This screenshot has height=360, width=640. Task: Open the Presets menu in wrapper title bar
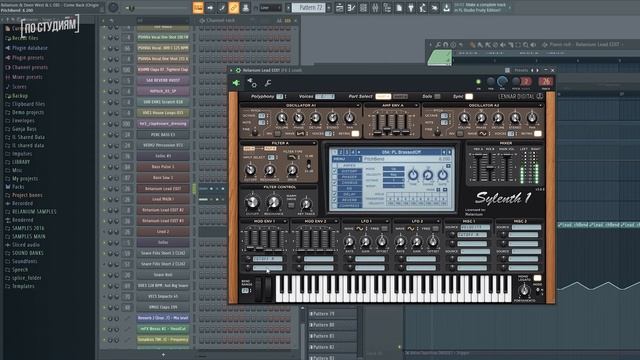521,70
